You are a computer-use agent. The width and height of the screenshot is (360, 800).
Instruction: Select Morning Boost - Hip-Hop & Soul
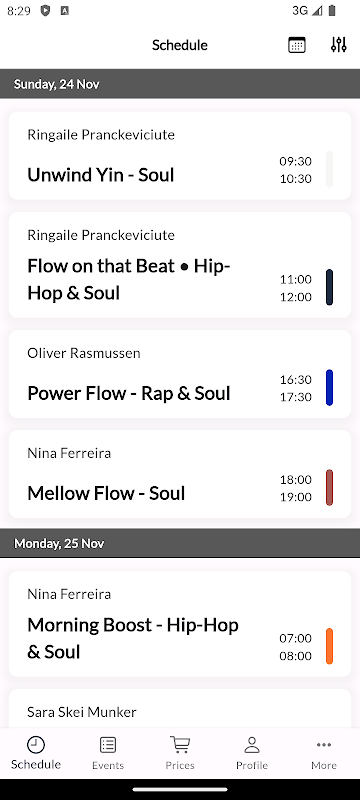[x=180, y=624]
